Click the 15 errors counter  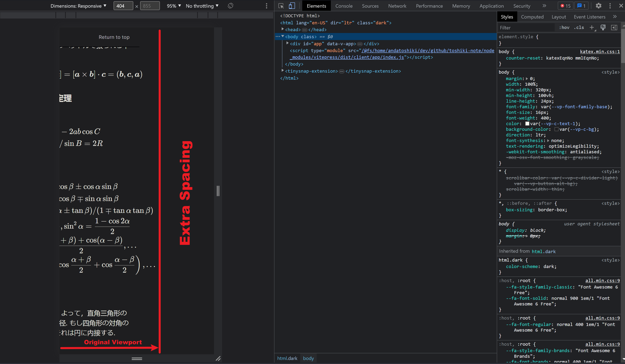click(x=565, y=6)
